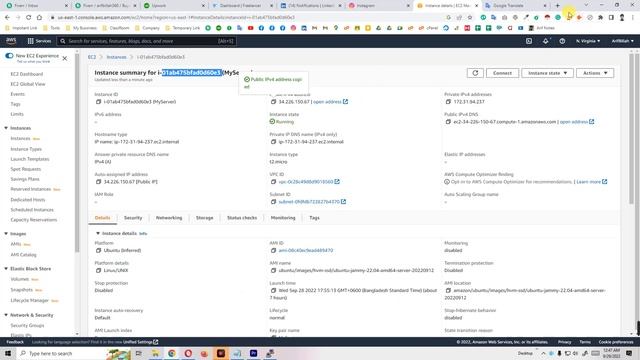
Task: Click the Learn more Compute Optimizer link
Action: tap(591, 182)
